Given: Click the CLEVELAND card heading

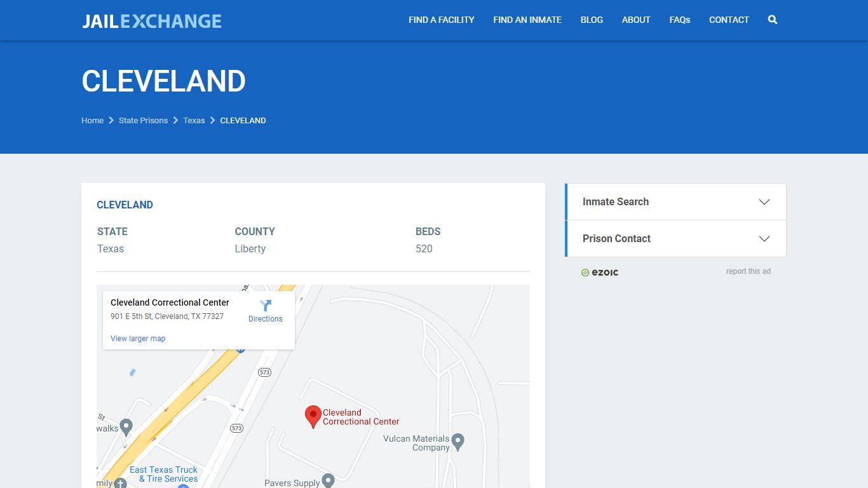Looking at the screenshot, I should pyautogui.click(x=125, y=205).
